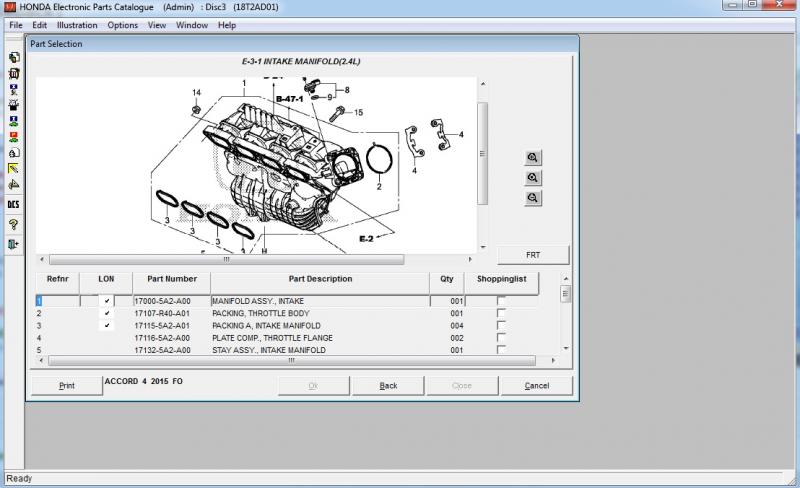Click the Part Number column header
Screen dimensions: 800x488
tap(171, 282)
